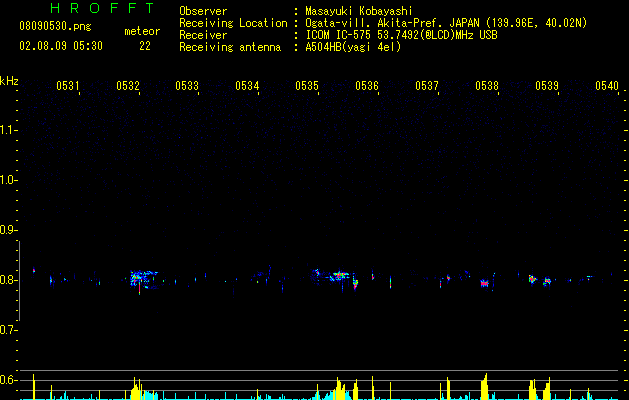This screenshot has height=400, width=629.
Task: Click the meteor label
Action: tap(142, 31)
